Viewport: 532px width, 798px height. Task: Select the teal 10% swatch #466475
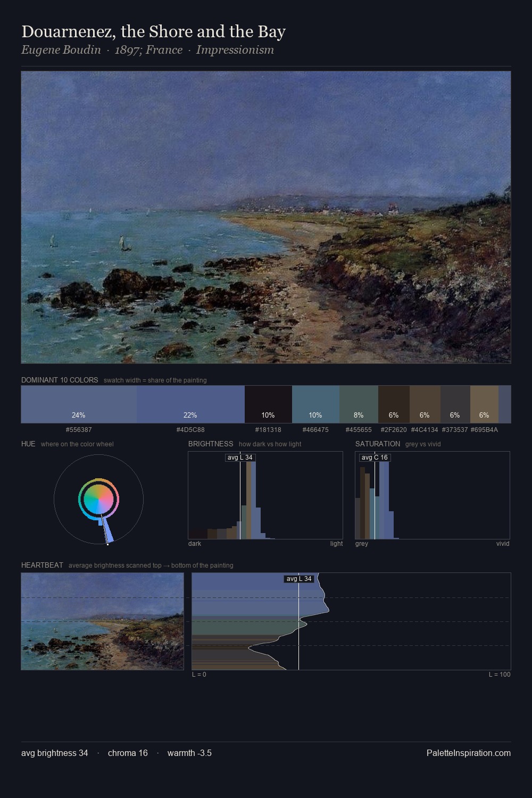coord(315,404)
